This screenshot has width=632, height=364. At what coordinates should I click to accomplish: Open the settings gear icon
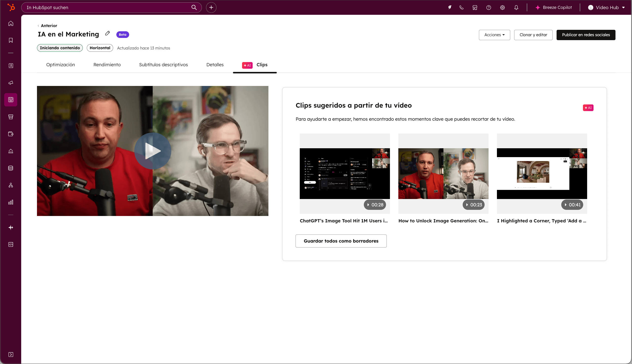(x=502, y=7)
